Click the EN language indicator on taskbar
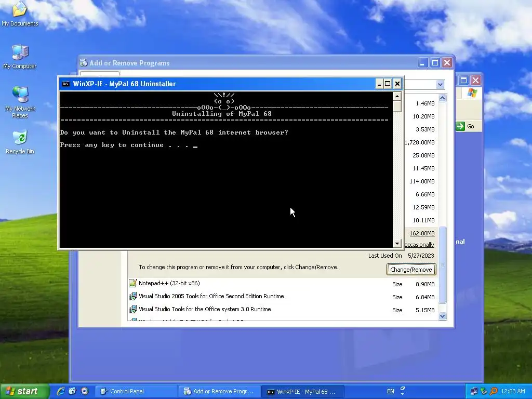Screen dimensions: 532x399 coord(391,391)
